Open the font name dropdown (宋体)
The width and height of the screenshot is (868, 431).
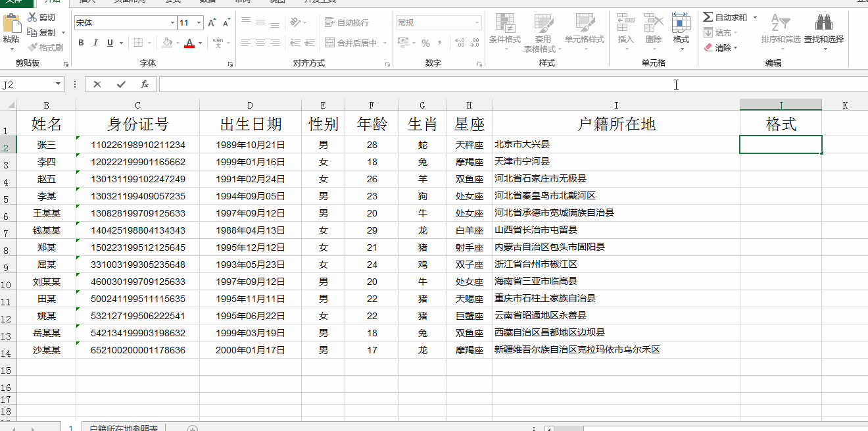[172, 23]
